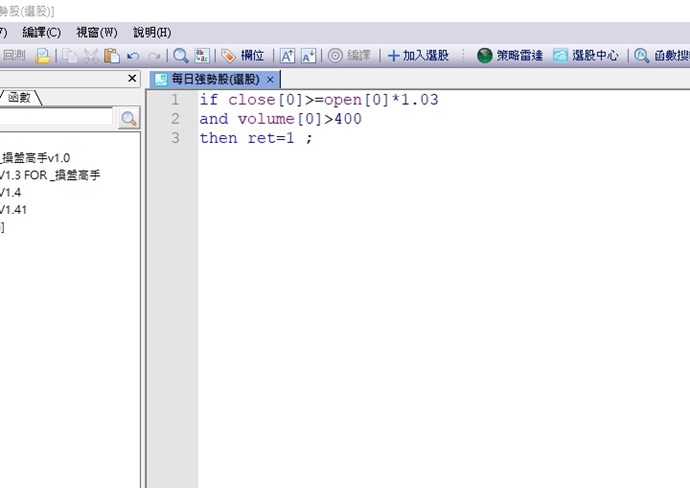This screenshot has width=690, height=488.
Task: Open 選股中心 from the toolbar
Action: pyautogui.click(x=586, y=56)
